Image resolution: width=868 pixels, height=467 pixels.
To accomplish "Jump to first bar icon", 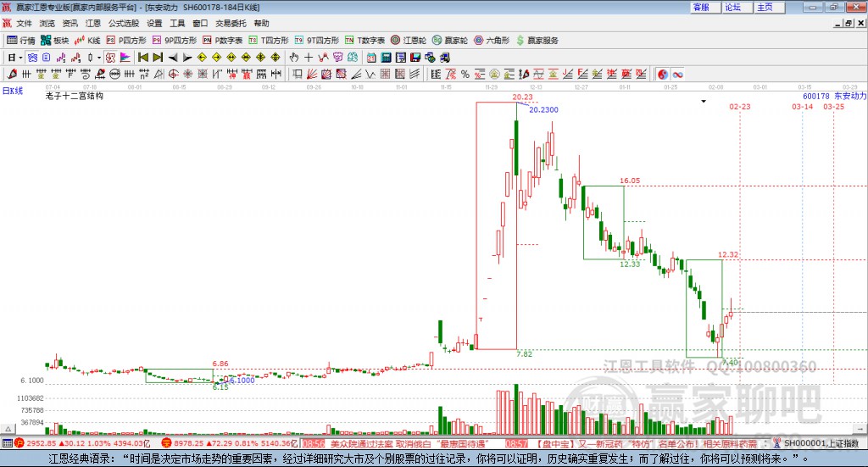I will click(142, 58).
